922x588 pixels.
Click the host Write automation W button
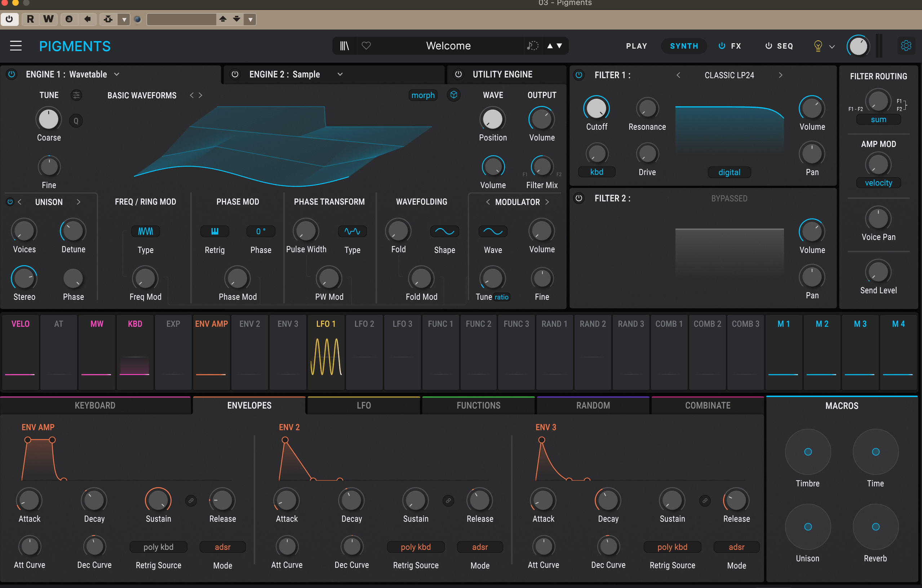[x=48, y=19]
